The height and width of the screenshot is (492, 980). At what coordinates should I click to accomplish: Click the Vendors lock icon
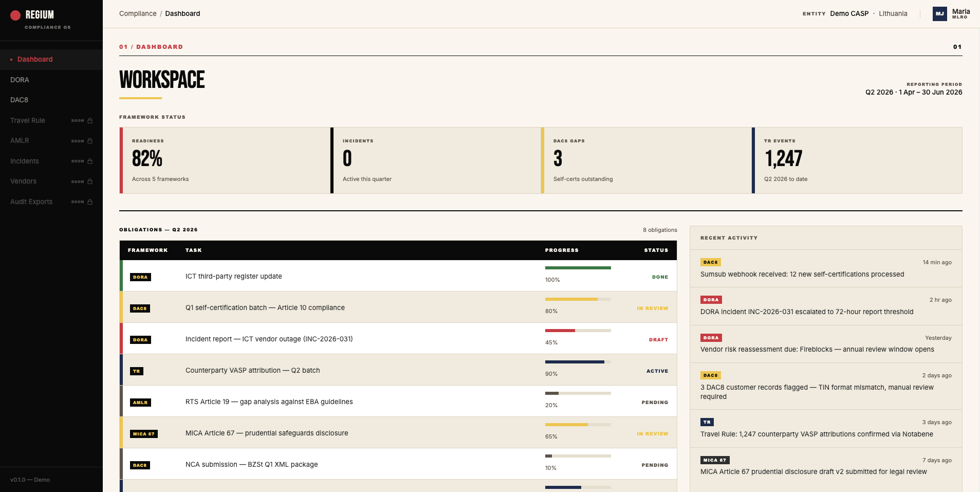tap(90, 181)
